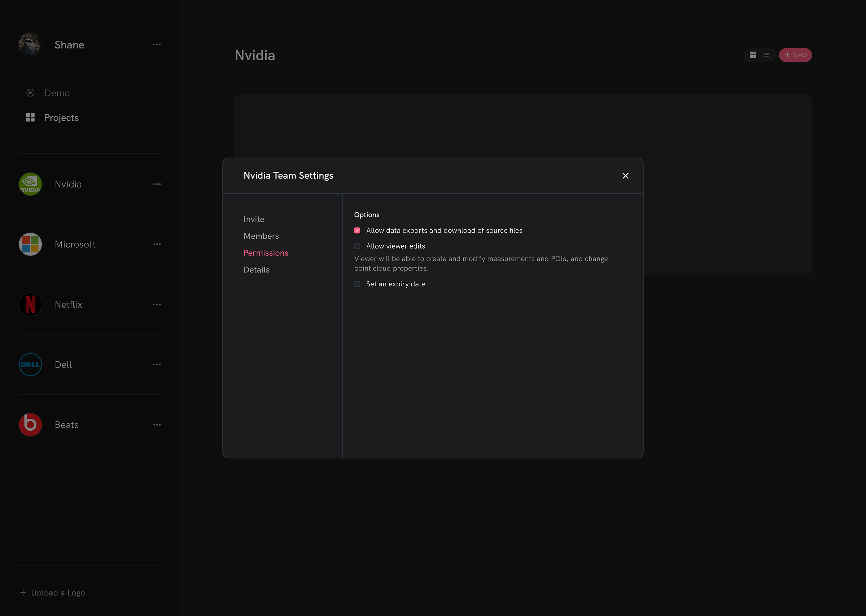Select the Invite settings section
Screen dimensions: 866x616
(254, 219)
